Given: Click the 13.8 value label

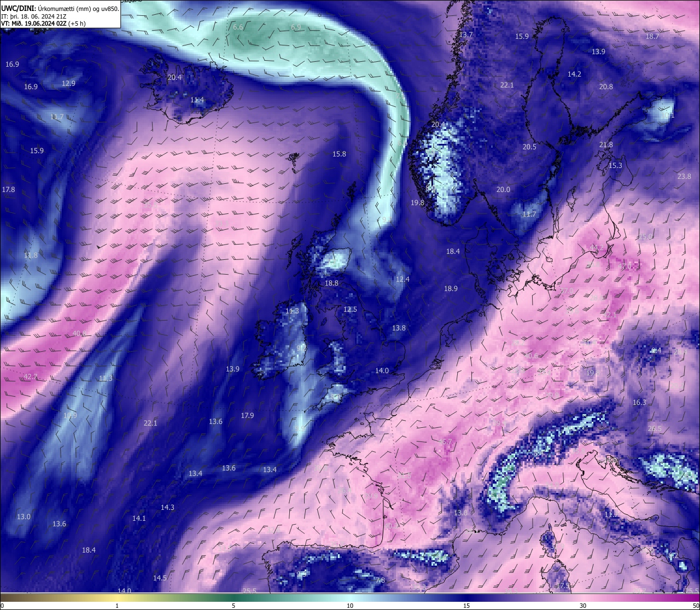Looking at the screenshot, I should pyautogui.click(x=399, y=328).
